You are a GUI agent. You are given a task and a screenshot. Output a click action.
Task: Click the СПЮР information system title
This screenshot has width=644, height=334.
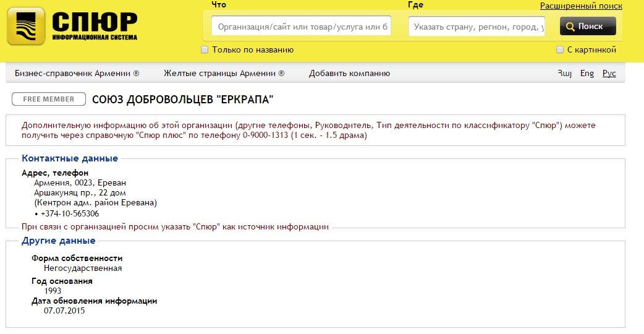[95, 27]
